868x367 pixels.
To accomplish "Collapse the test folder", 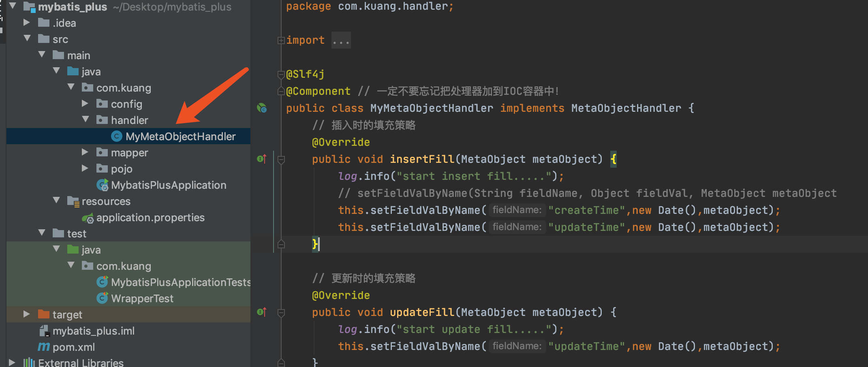I will pyautogui.click(x=42, y=233).
